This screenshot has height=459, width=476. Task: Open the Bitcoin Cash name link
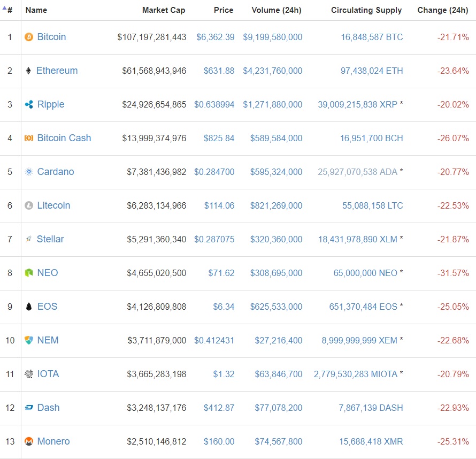click(64, 138)
